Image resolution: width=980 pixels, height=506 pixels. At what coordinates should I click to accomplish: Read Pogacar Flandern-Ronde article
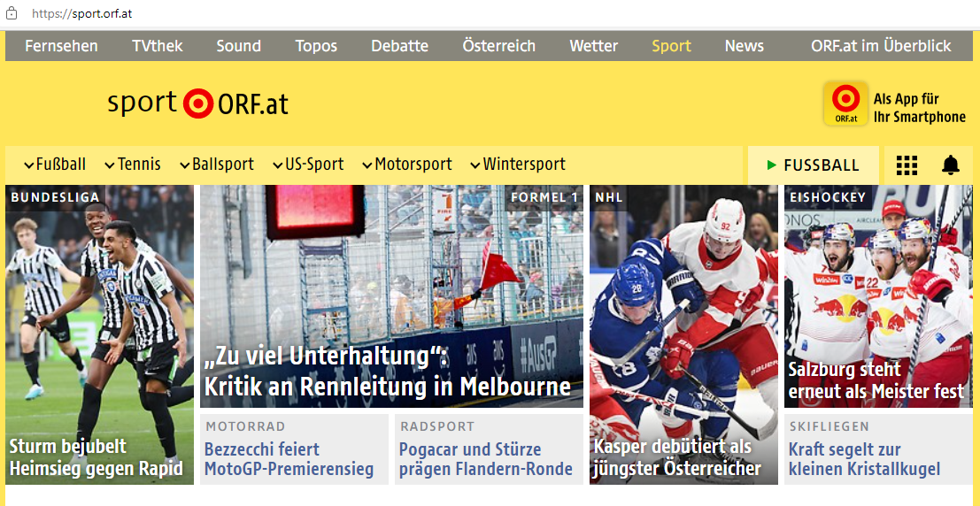486,459
